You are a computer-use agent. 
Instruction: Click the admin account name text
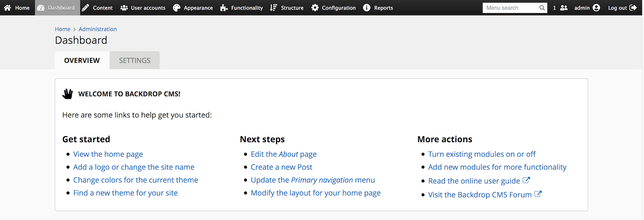(x=582, y=8)
